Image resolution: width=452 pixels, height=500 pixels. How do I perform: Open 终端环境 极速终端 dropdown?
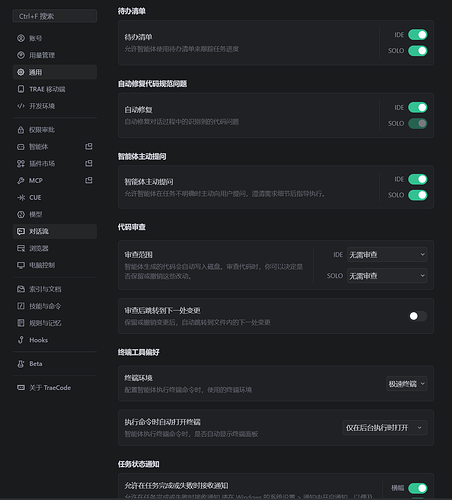pos(407,384)
